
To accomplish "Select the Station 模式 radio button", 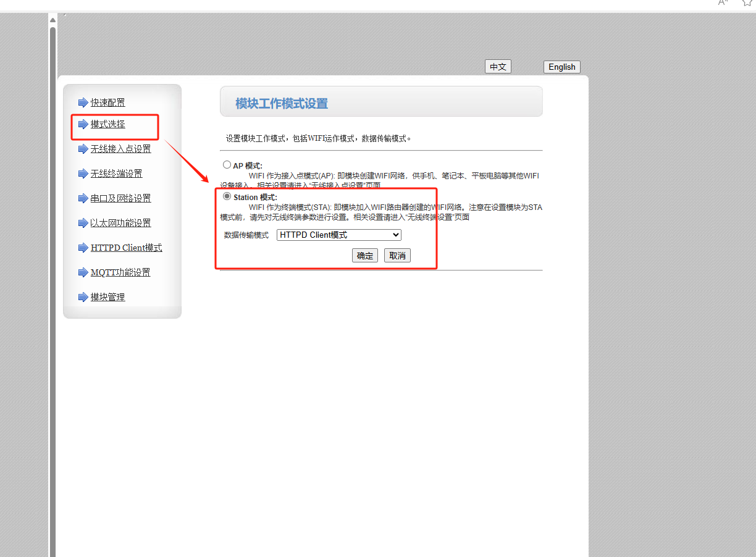I will pyautogui.click(x=227, y=196).
